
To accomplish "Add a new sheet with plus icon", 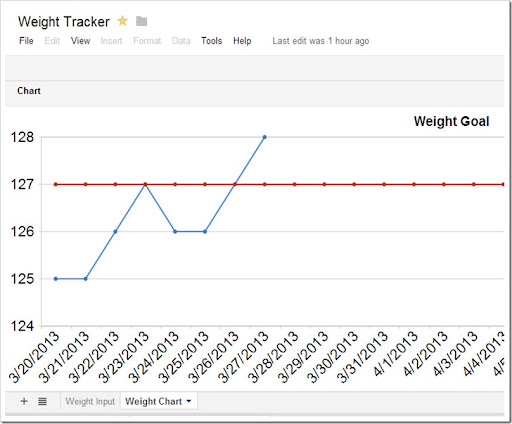I will pyautogui.click(x=24, y=401).
